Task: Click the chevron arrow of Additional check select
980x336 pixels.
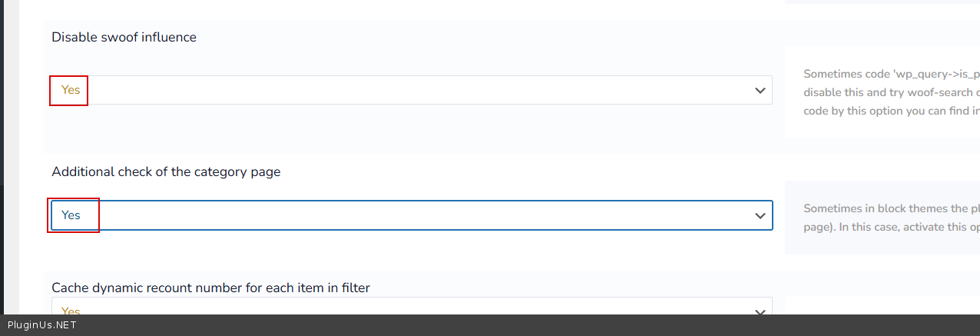Action: click(x=760, y=215)
